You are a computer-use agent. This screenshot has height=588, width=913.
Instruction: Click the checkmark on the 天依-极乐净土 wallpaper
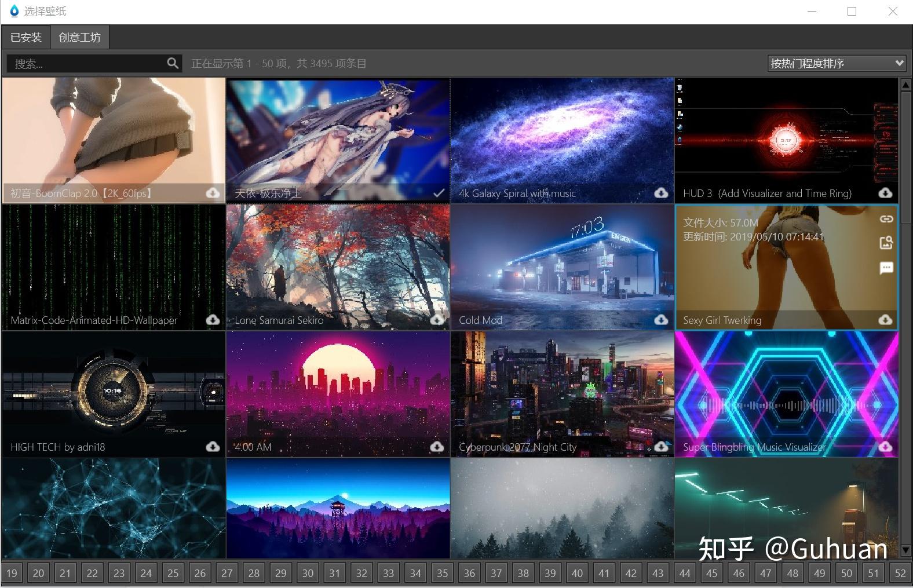439,193
